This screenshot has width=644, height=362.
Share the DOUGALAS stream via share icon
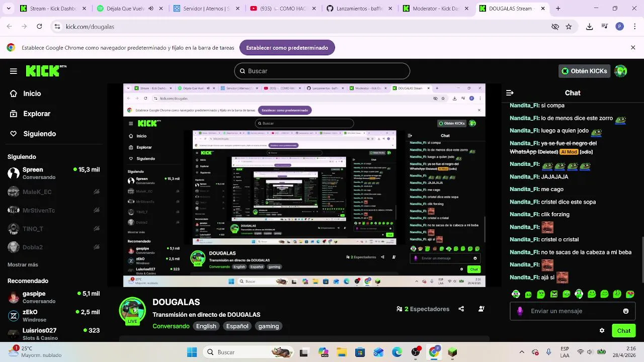click(x=461, y=309)
